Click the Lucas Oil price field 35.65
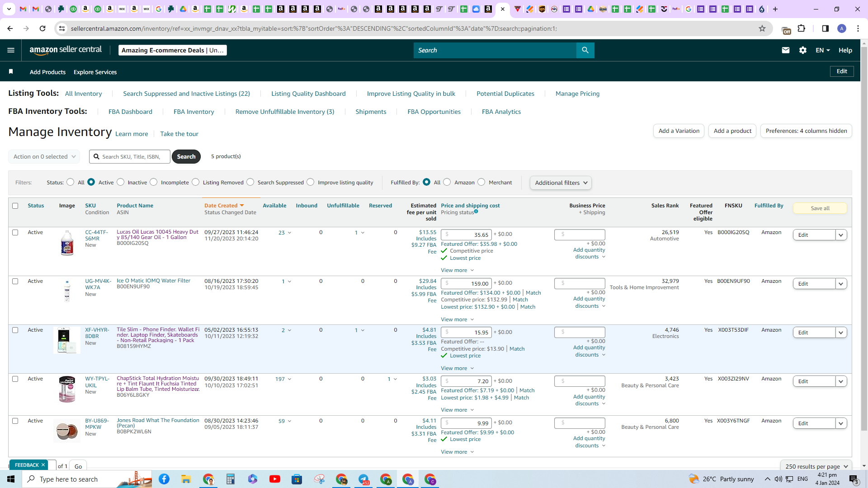 click(466, 235)
